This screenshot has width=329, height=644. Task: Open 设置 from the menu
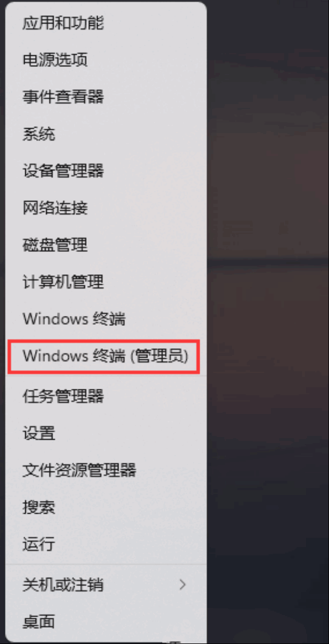106,433
